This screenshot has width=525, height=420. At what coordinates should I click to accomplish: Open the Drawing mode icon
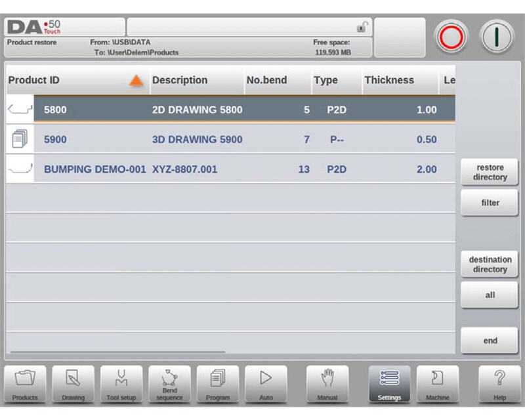tap(73, 385)
